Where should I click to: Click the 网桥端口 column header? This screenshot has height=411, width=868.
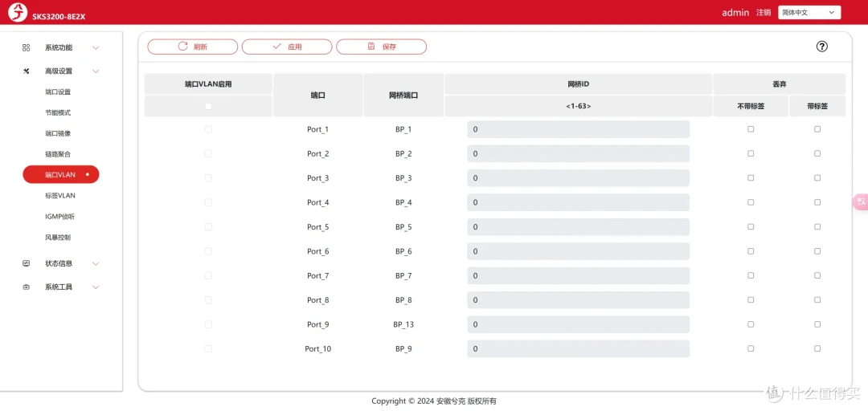[403, 96]
